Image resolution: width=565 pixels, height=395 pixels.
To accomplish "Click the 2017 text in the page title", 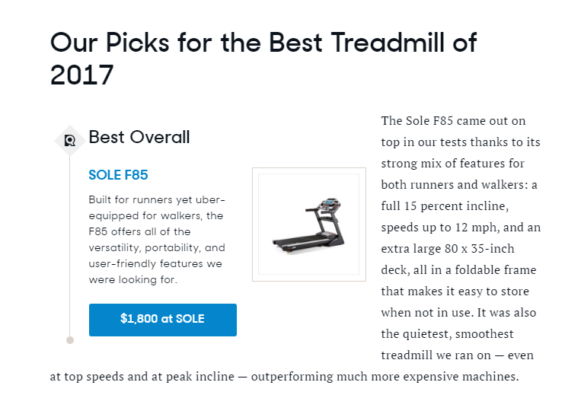I will pos(82,75).
